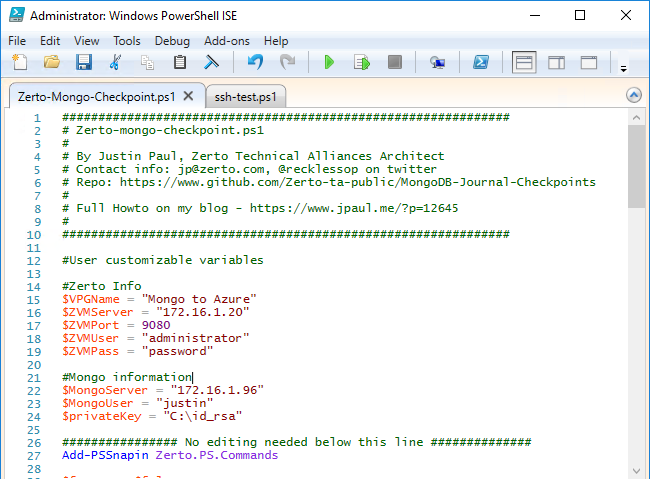The height and width of the screenshot is (479, 650).
Task: Redo the last undone edit
Action: (287, 63)
